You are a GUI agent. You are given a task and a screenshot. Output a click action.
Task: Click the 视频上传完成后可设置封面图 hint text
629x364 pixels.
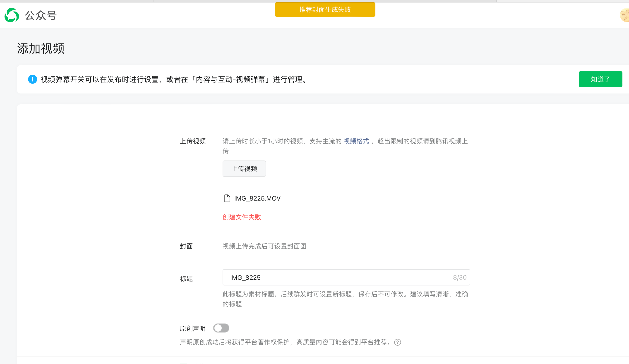pyautogui.click(x=264, y=246)
